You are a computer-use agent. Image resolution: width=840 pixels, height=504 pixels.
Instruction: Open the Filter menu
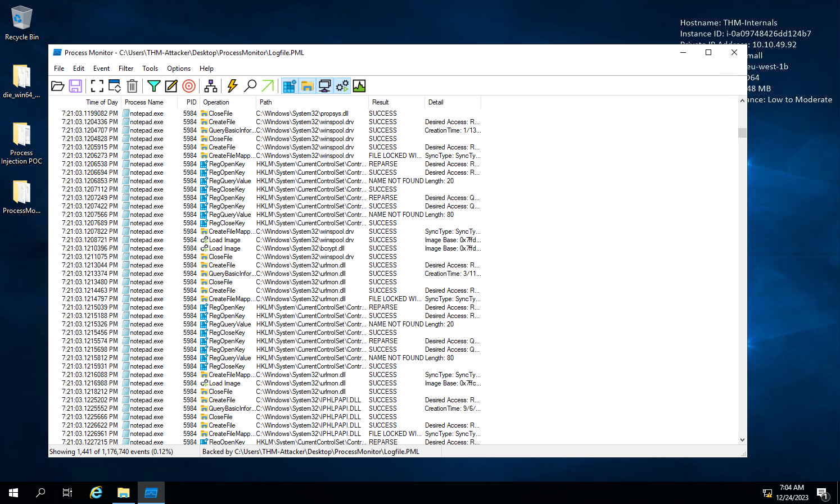click(126, 69)
